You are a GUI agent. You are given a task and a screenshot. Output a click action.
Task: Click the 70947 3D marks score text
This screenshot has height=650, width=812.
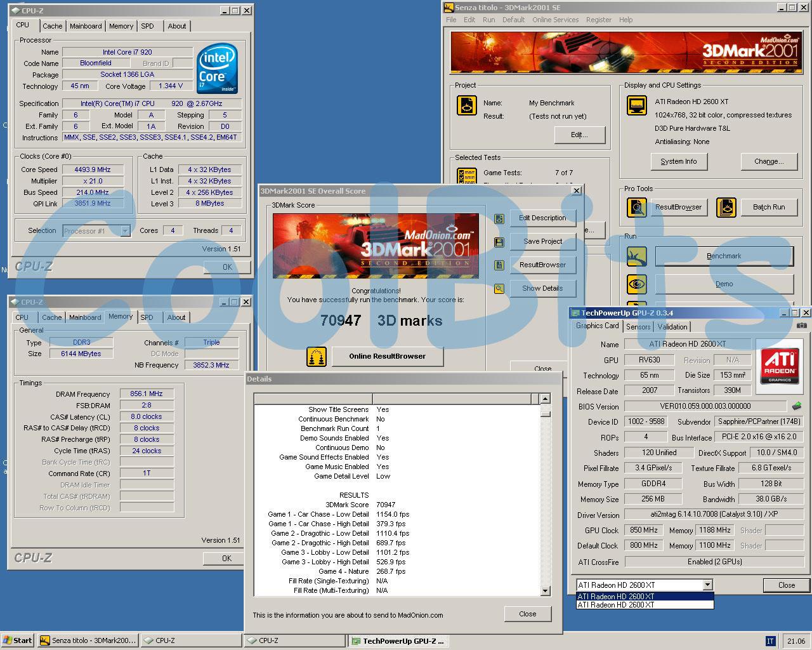[x=381, y=321]
